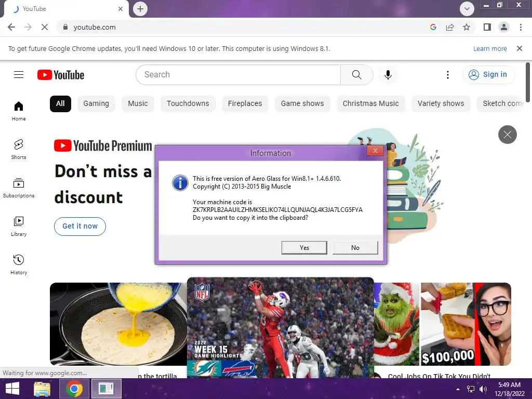Close the Information dialog
The image size is (532, 399).
click(x=375, y=151)
